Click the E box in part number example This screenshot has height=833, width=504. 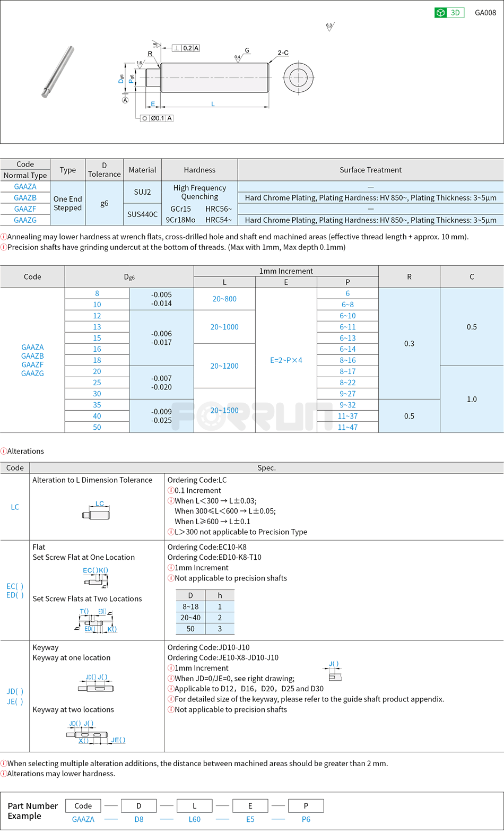[x=250, y=805]
